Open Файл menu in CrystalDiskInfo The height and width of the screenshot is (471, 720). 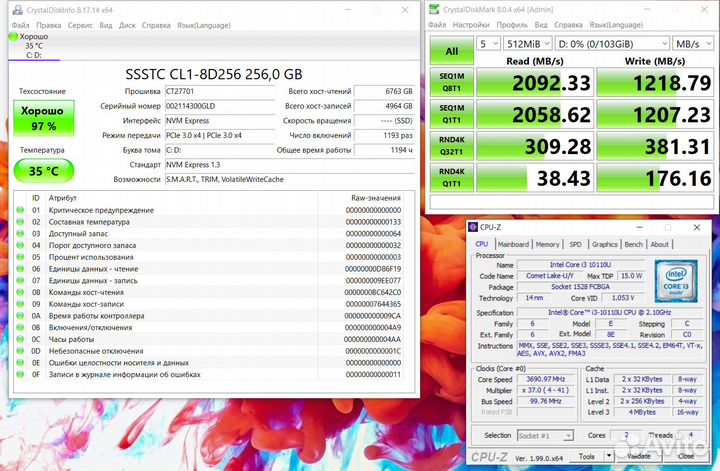coord(20,25)
